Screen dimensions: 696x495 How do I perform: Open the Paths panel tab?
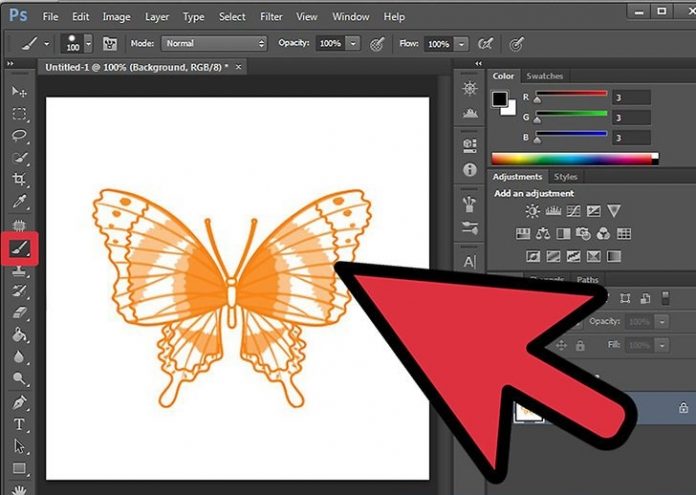coord(587,280)
